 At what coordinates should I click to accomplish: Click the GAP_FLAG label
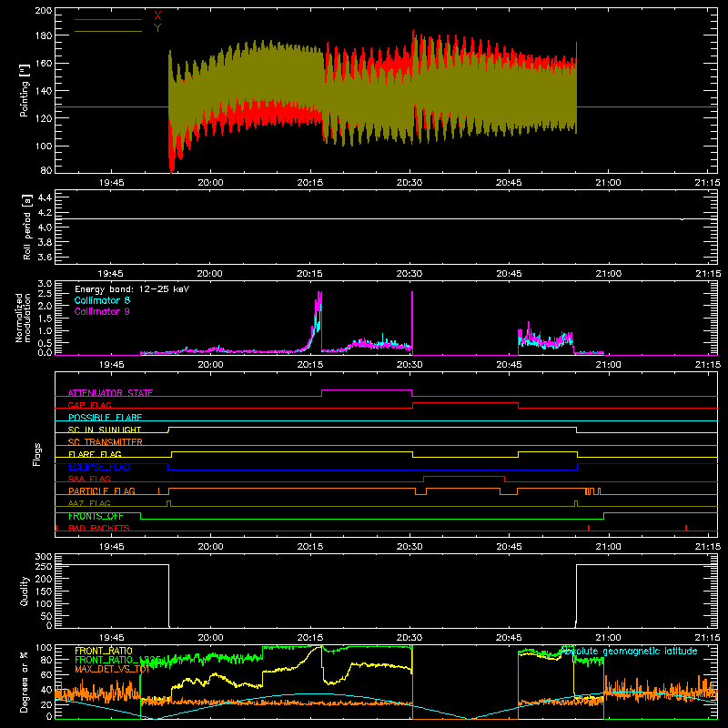(x=89, y=405)
